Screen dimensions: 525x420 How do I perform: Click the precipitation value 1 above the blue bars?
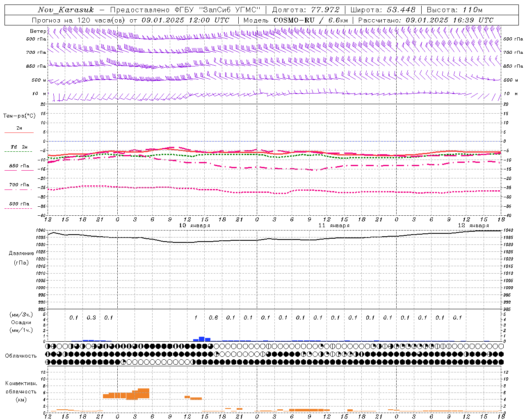196,317
